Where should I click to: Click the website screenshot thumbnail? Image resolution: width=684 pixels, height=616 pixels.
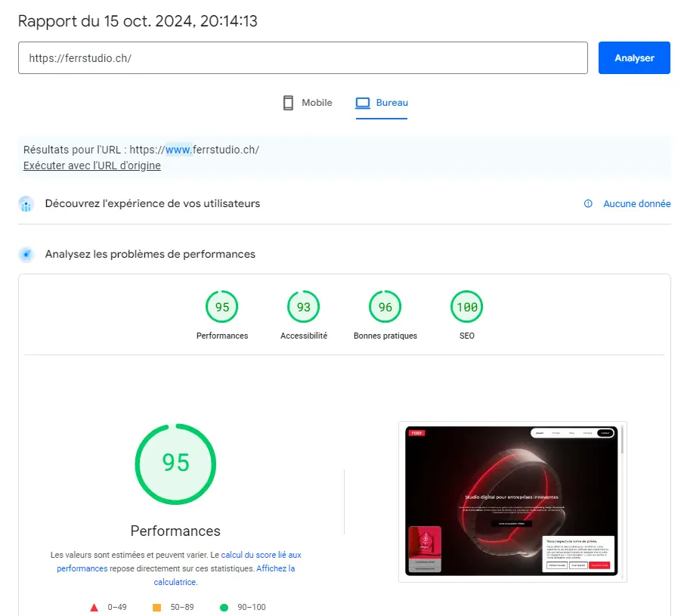click(512, 501)
